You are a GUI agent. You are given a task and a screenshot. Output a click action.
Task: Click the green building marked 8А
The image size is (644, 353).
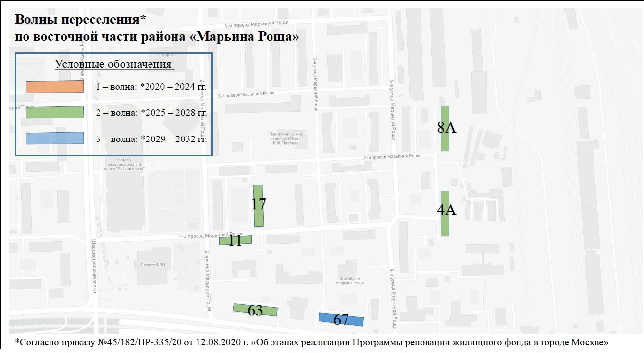(x=445, y=128)
